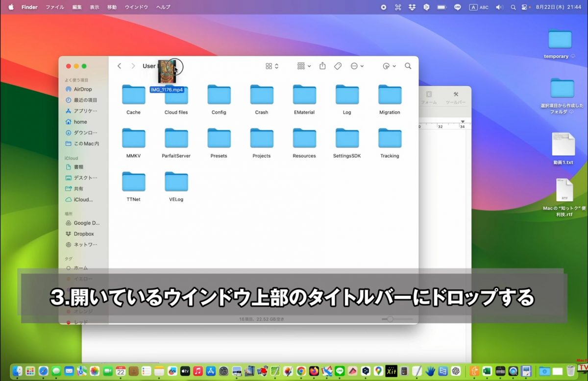Select the 動画1.txt file on the desktop

563,148
